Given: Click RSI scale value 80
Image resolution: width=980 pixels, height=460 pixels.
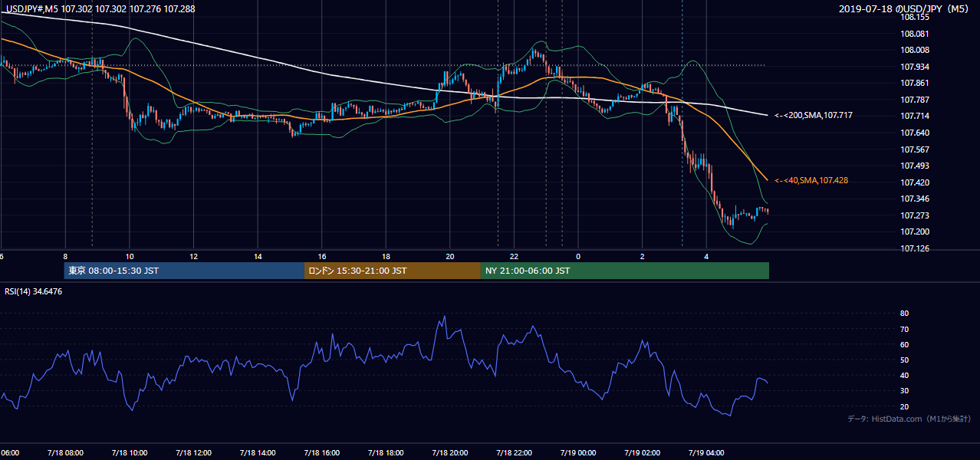Looking at the screenshot, I should 904,314.
